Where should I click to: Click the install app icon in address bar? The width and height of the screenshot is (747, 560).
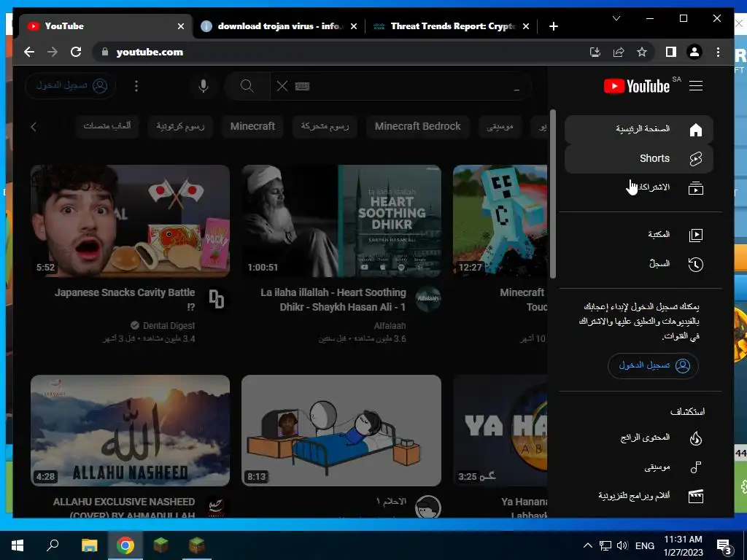coord(595,52)
